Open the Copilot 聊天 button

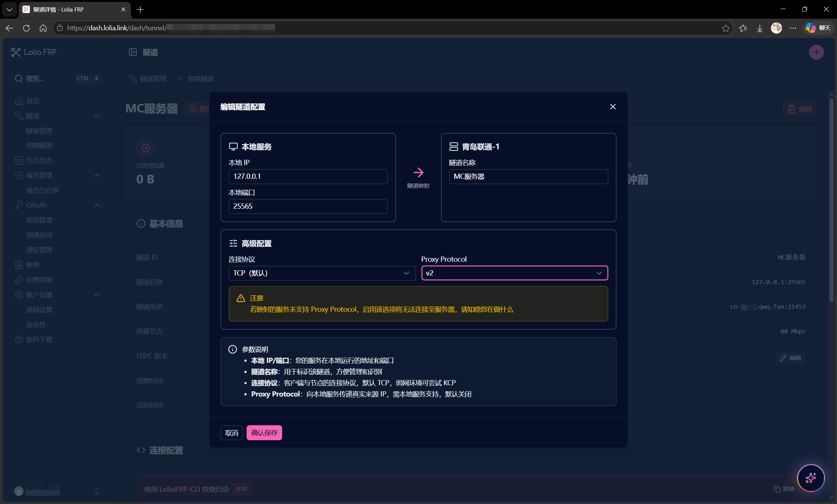pyautogui.click(x=818, y=28)
